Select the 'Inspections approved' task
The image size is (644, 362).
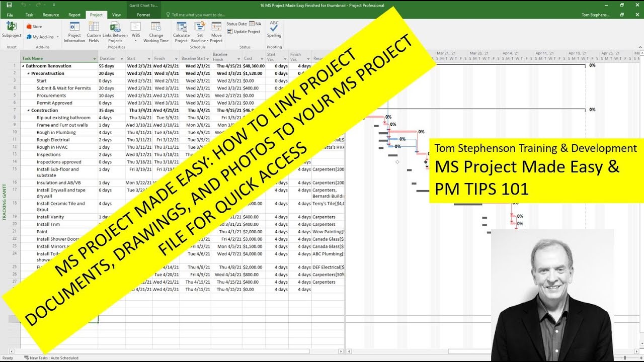59,162
